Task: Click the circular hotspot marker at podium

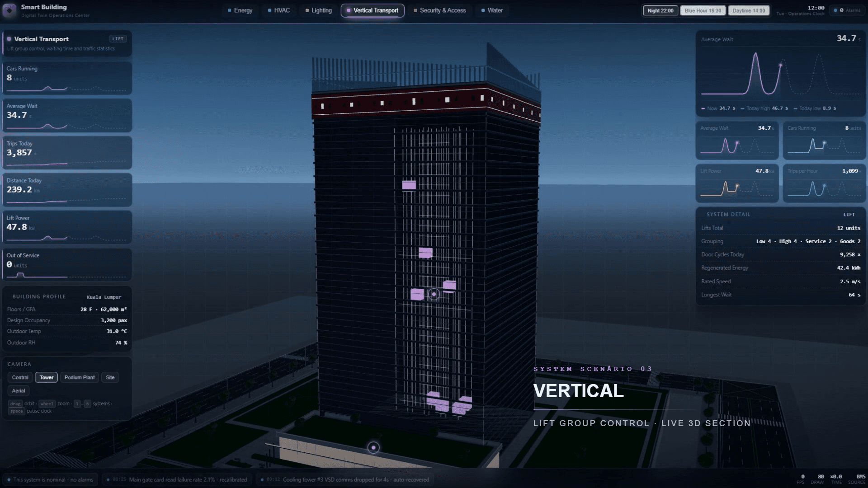Action: pyautogui.click(x=373, y=447)
